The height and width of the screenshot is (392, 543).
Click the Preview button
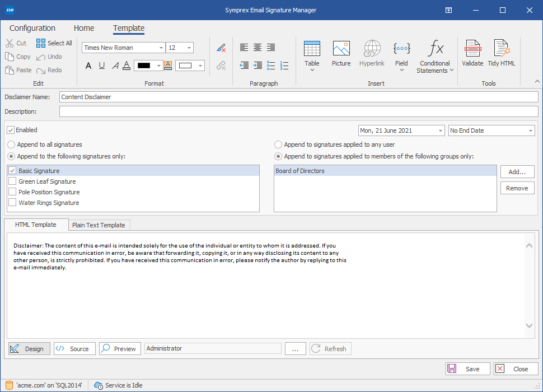pyautogui.click(x=120, y=349)
